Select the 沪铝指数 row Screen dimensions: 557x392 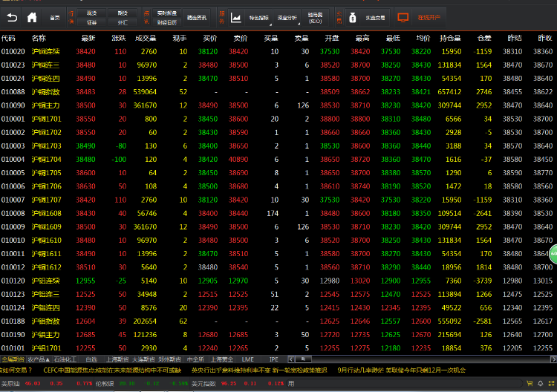coord(278,321)
